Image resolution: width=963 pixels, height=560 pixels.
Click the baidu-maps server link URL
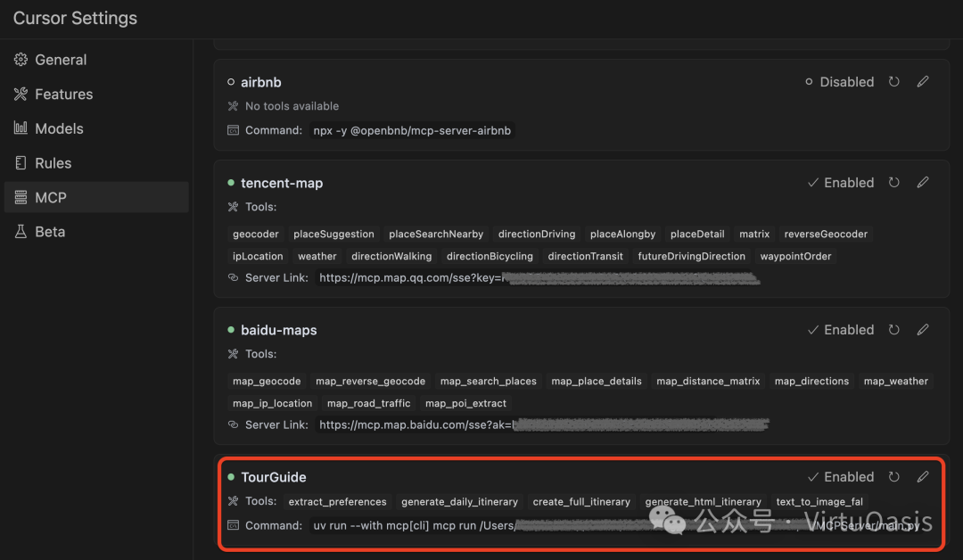pyautogui.click(x=543, y=425)
